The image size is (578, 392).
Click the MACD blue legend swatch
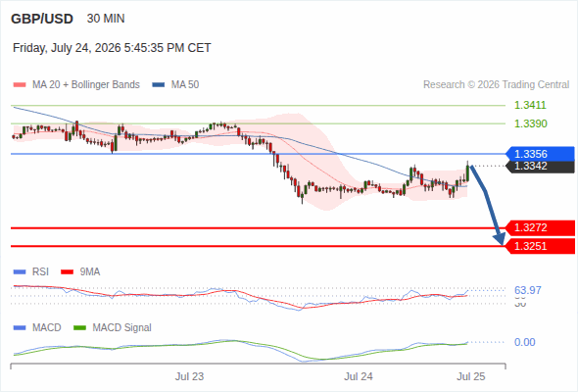pos(20,327)
